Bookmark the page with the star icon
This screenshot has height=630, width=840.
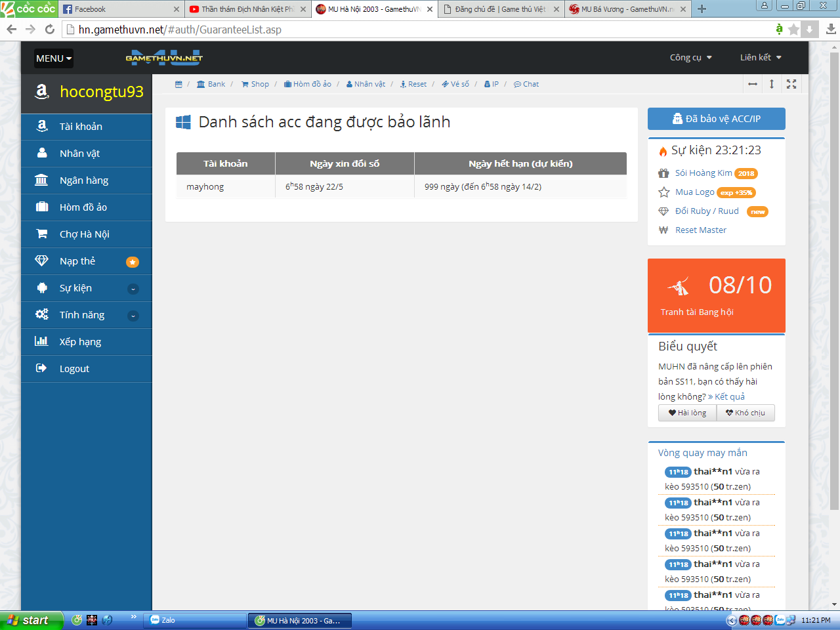(x=793, y=30)
